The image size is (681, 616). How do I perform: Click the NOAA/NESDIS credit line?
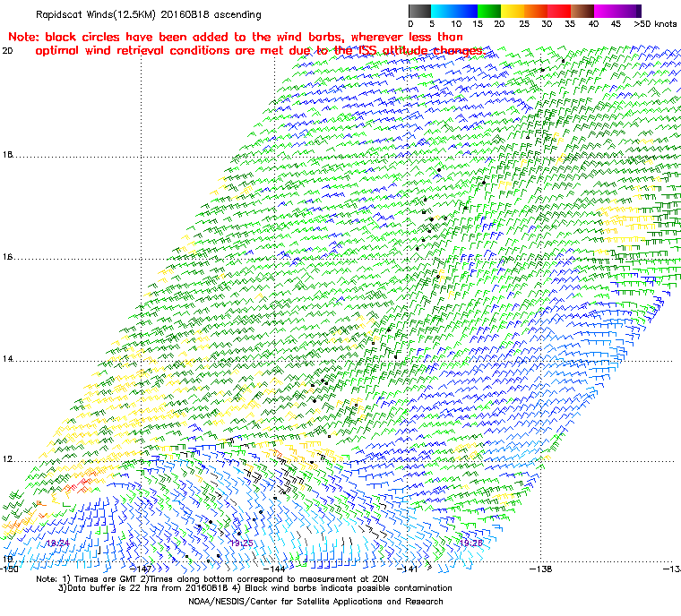[315, 602]
